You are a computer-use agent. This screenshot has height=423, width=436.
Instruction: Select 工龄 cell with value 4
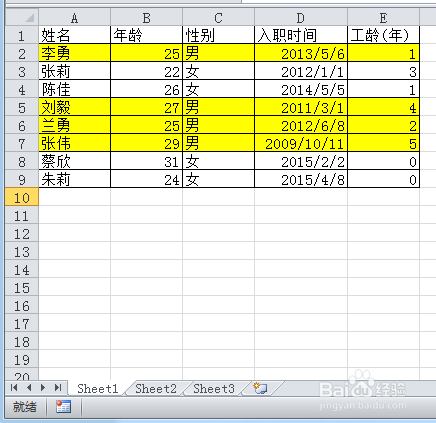point(383,107)
